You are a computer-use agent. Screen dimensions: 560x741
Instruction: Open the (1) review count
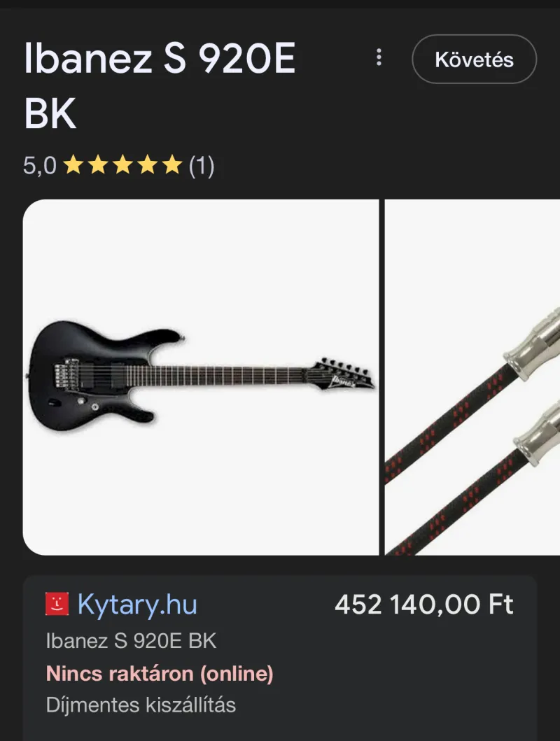coord(202,166)
